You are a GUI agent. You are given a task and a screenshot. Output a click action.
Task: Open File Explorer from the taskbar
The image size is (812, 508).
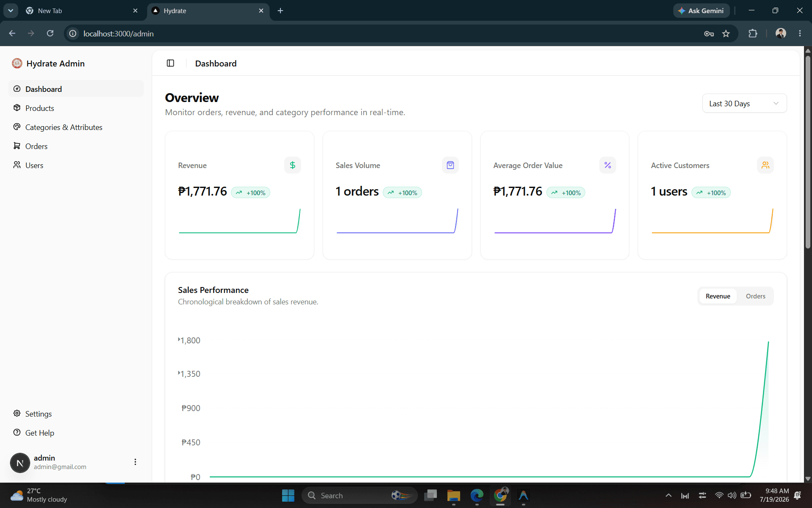[x=453, y=495]
